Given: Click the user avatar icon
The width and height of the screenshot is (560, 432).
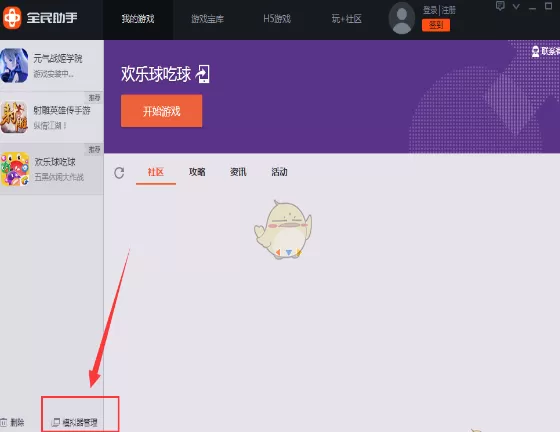Looking at the screenshot, I should (x=402, y=19).
